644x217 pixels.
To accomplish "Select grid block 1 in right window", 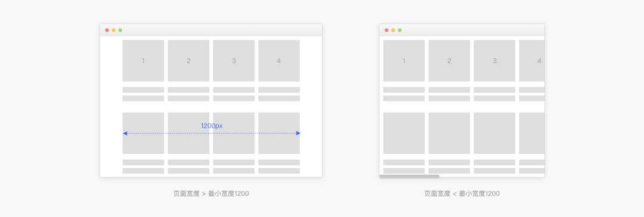I will 404,60.
